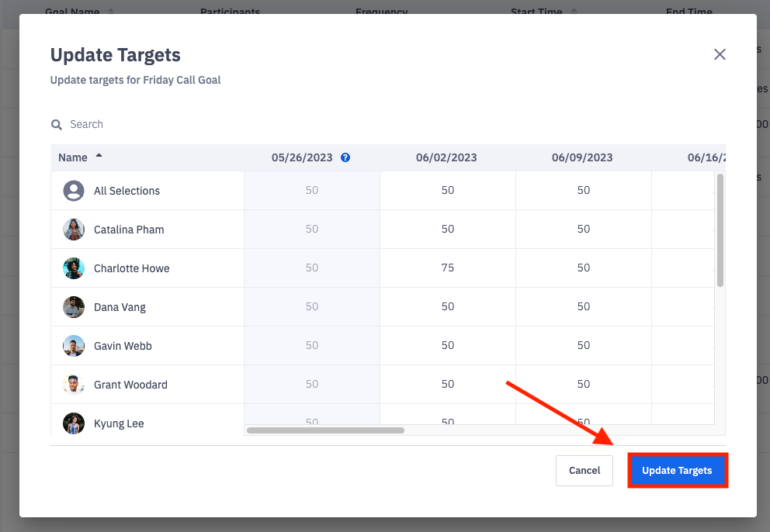770x532 pixels.
Task: Edit Charlotte Howe's target of 75
Action: point(447,268)
